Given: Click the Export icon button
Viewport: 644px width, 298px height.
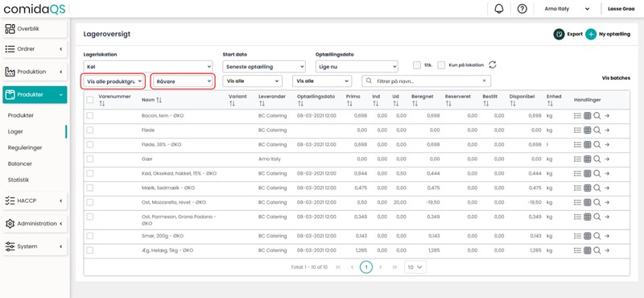Looking at the screenshot, I should pos(559,34).
